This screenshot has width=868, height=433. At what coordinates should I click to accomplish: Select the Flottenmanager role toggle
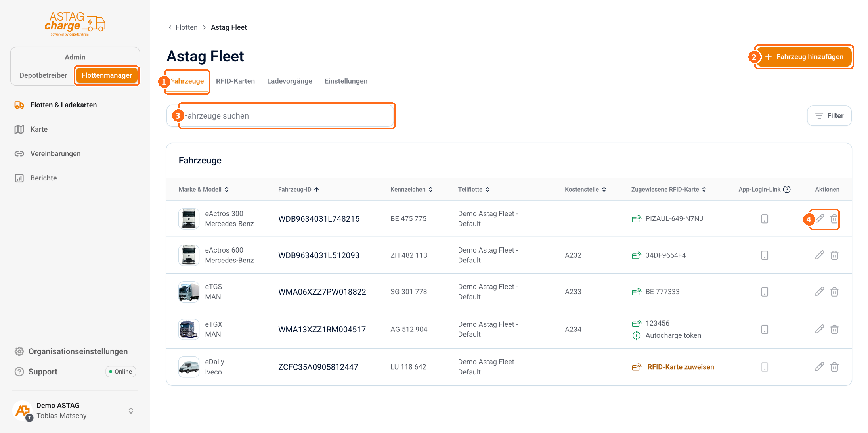coord(107,75)
